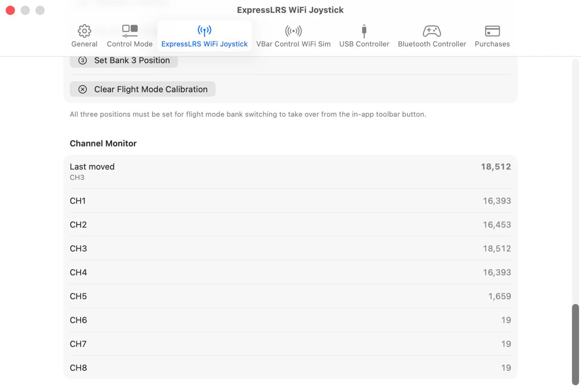Viewport: 581px width, 392px height.
Task: Click the "CH8" row label
Action: click(x=78, y=368)
